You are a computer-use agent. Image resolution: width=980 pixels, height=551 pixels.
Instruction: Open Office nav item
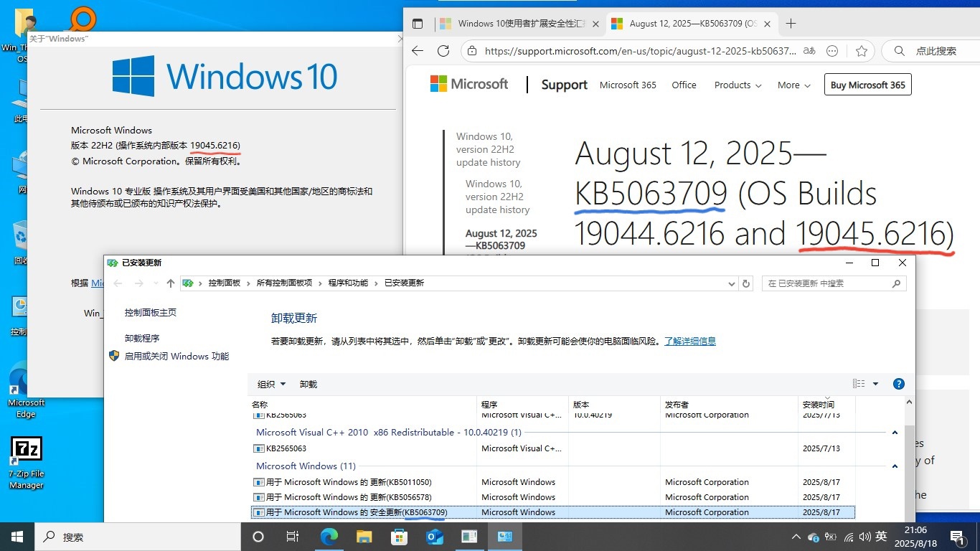[x=684, y=85]
